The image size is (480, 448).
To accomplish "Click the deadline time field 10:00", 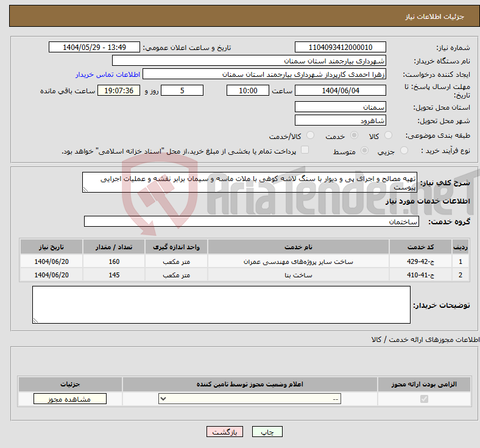I will (248, 90).
